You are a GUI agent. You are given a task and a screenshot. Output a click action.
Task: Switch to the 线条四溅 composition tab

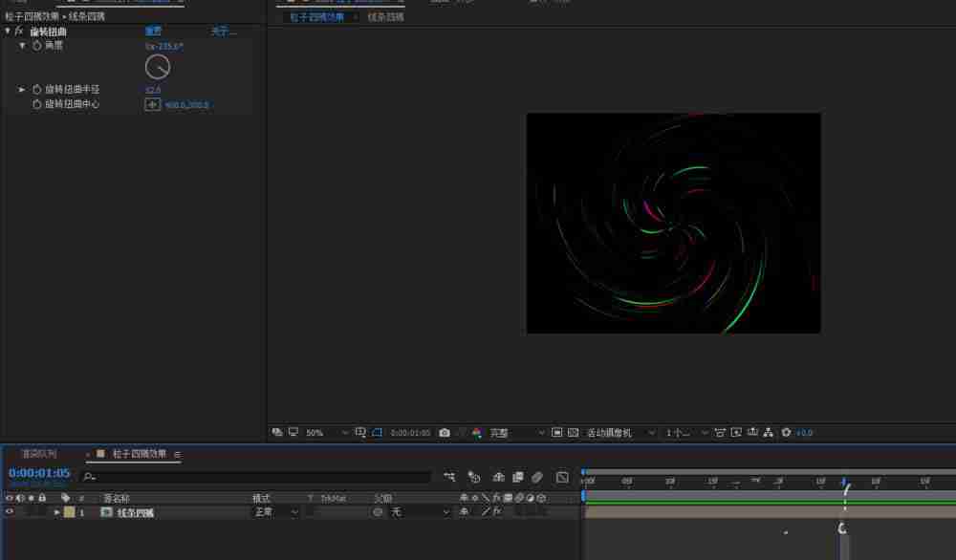(x=385, y=17)
